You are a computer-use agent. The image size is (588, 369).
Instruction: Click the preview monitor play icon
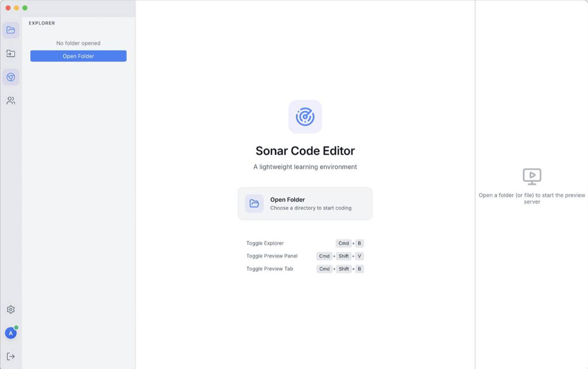(x=532, y=176)
